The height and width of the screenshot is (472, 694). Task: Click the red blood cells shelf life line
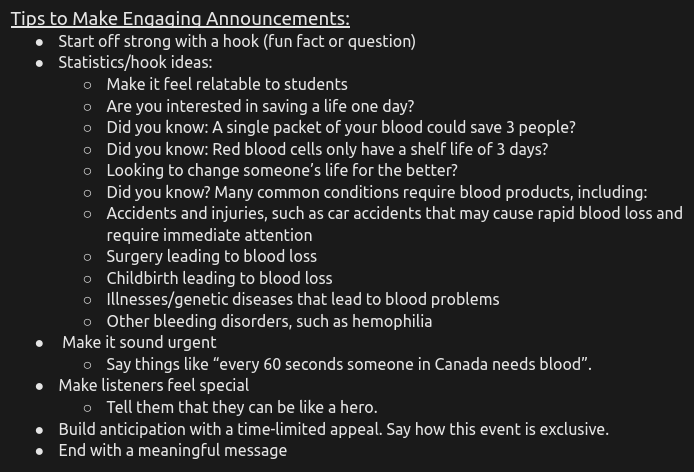click(327, 149)
